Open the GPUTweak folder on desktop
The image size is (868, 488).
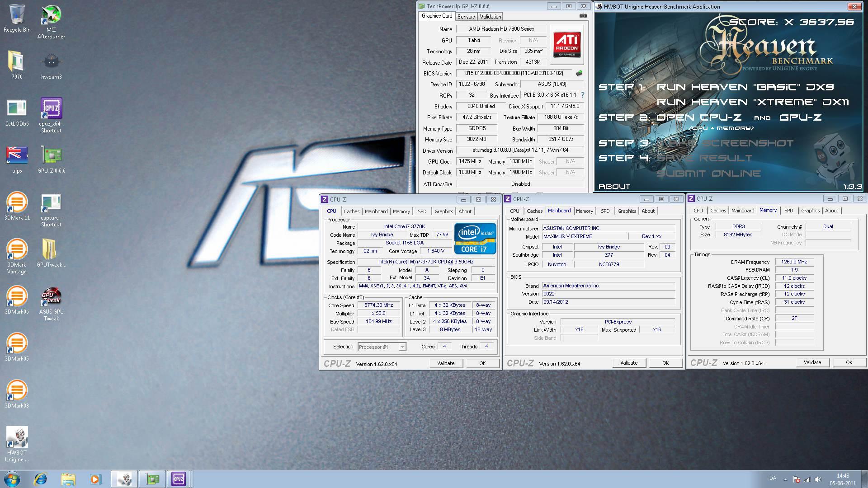(51, 253)
